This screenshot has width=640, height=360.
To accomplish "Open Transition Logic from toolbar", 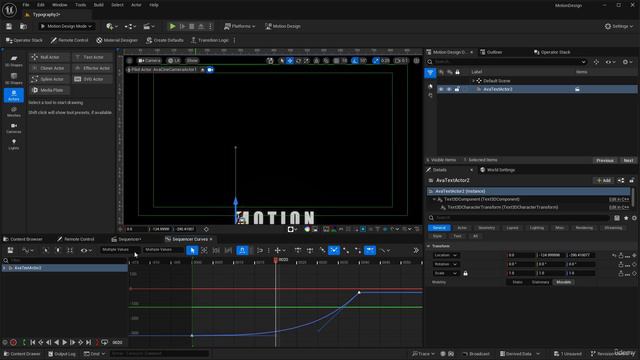I will [x=210, y=40].
